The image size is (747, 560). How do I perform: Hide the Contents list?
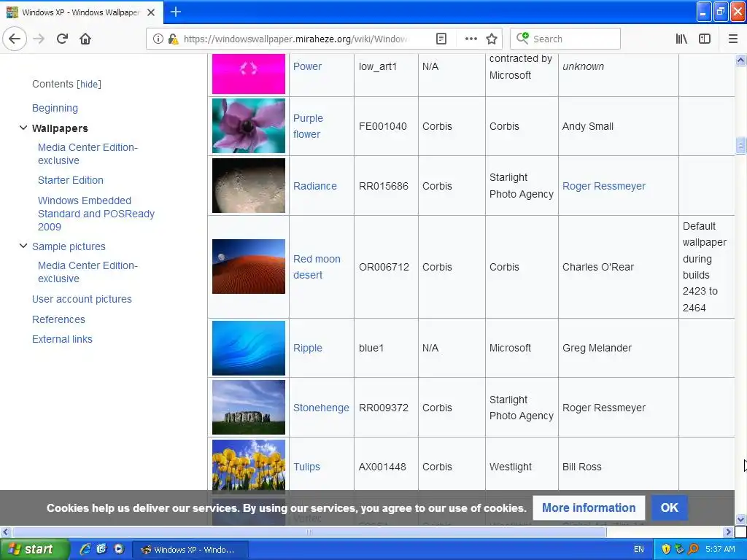pyautogui.click(x=89, y=85)
